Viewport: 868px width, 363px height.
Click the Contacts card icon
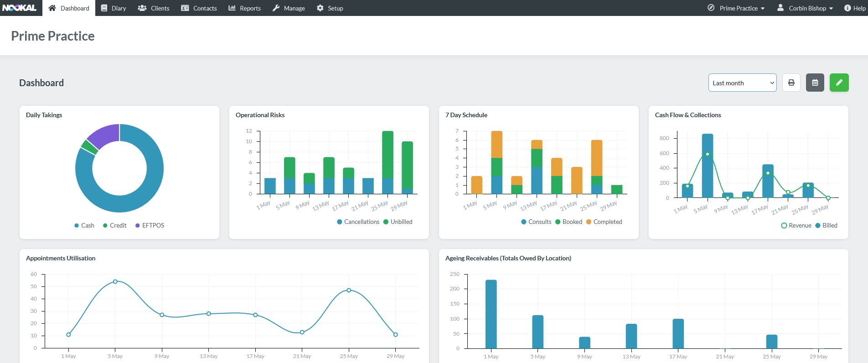185,8
